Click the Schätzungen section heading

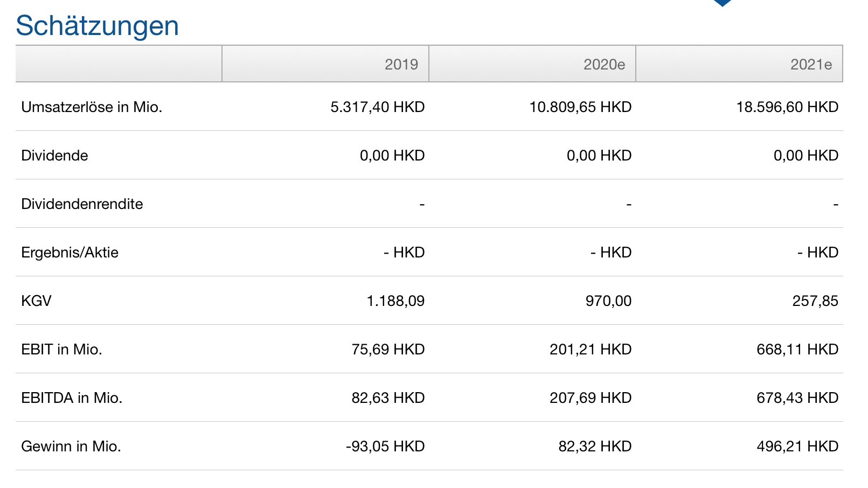pos(98,26)
